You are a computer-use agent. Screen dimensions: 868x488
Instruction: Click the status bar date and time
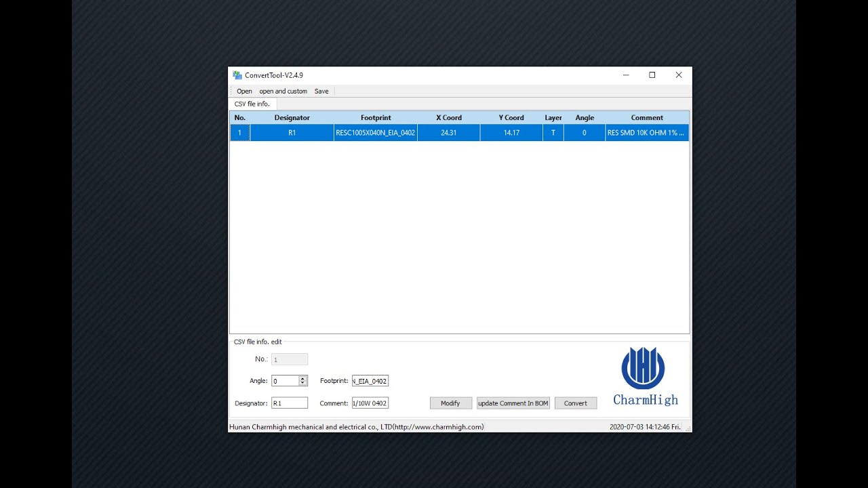tap(645, 427)
